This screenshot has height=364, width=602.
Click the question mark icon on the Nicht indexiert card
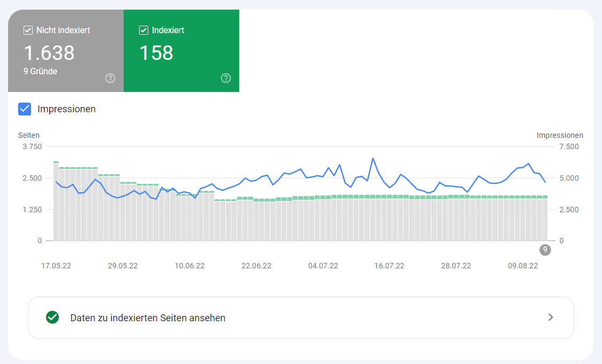[x=110, y=78]
